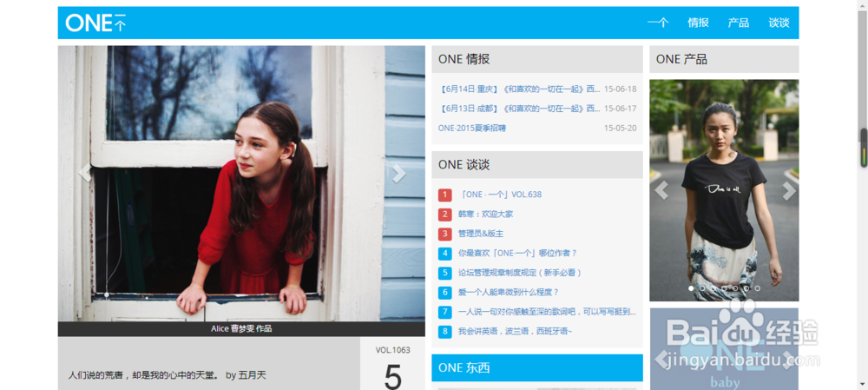Go to previous product image arrow

(661, 190)
